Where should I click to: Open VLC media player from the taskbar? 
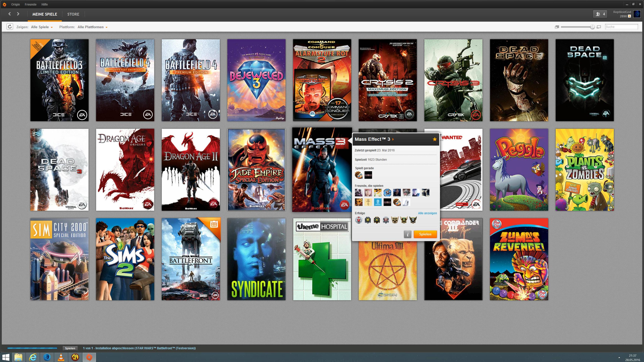click(61, 357)
